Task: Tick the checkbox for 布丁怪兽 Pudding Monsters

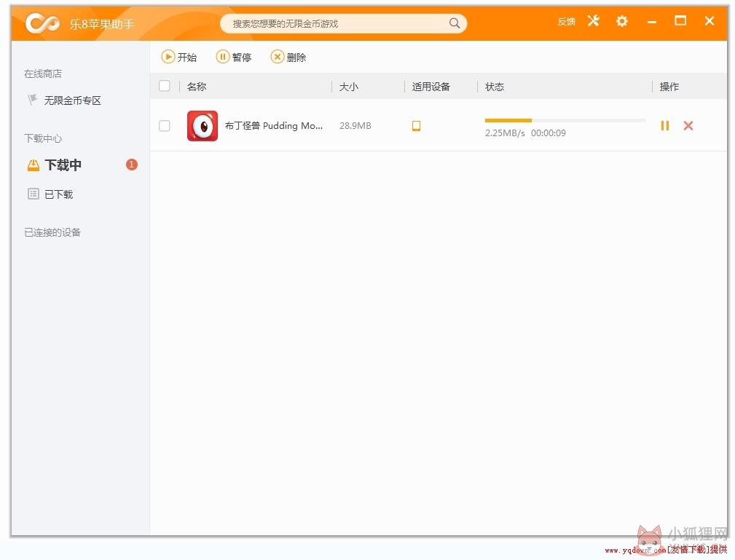Action: pyautogui.click(x=165, y=125)
